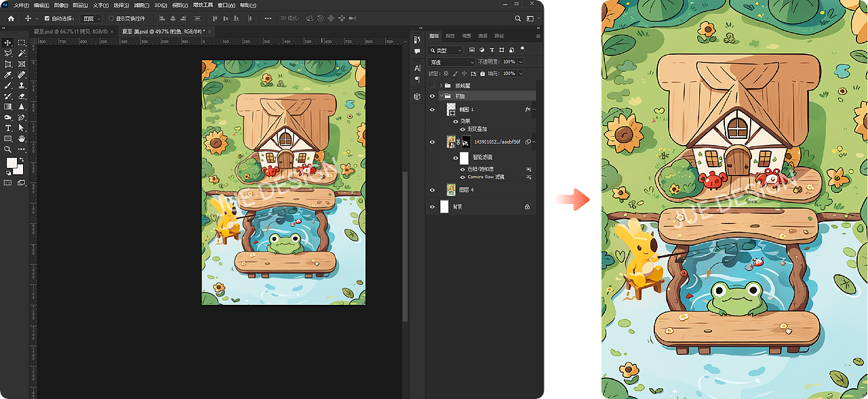Swap foreground and background colors arrow
This screenshot has height=399, width=868.
point(22,160)
